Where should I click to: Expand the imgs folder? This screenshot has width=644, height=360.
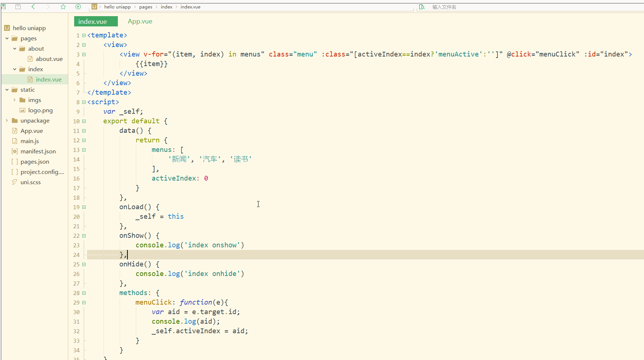14,100
